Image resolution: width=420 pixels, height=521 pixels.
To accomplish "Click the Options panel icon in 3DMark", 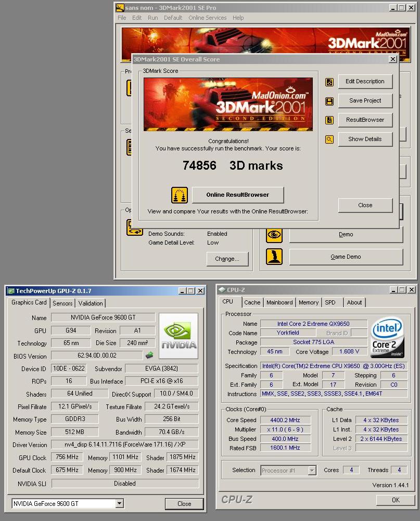I will click(135, 227).
